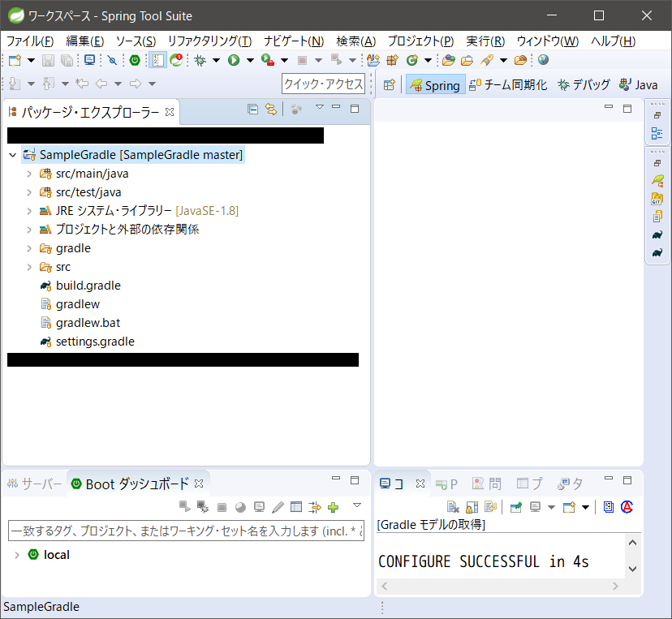Expand the local node in Boot Dashboard
Screen dimensions: 672x619
(x=18, y=554)
